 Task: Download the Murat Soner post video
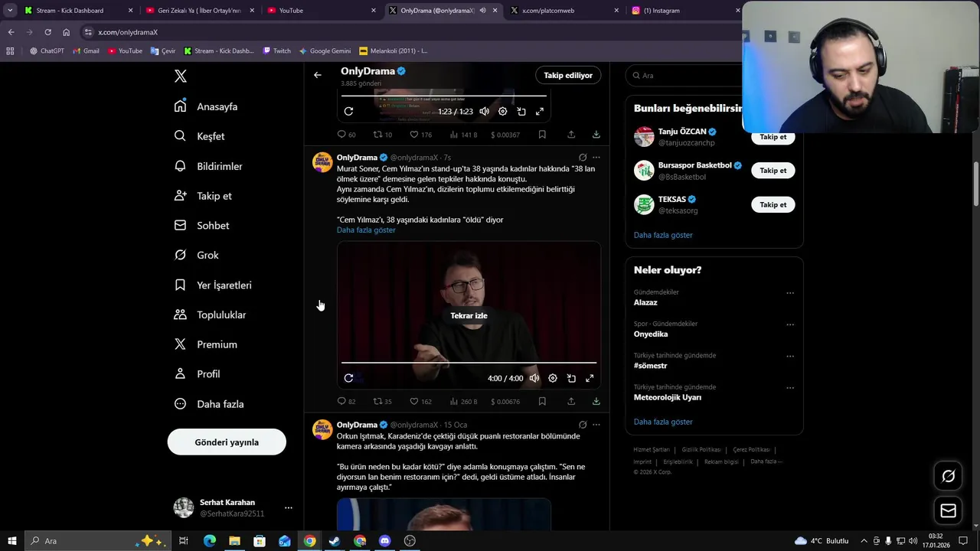596,401
